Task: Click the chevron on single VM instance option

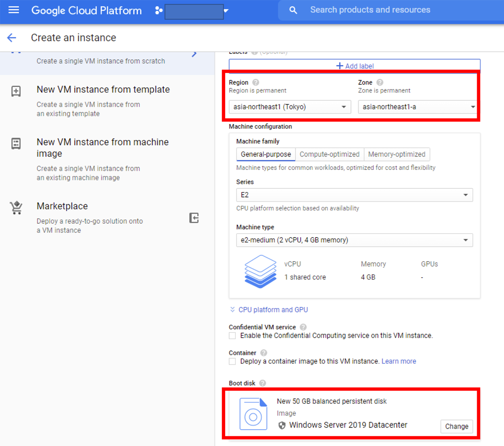Action: (194, 54)
